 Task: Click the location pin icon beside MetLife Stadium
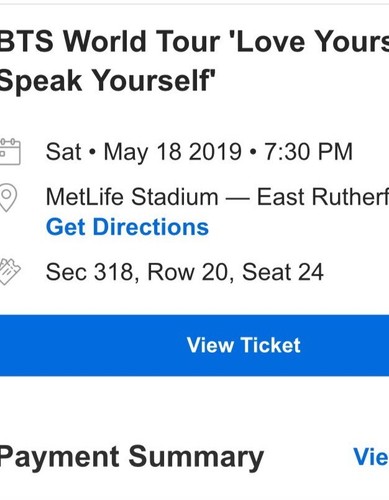pos(8,197)
